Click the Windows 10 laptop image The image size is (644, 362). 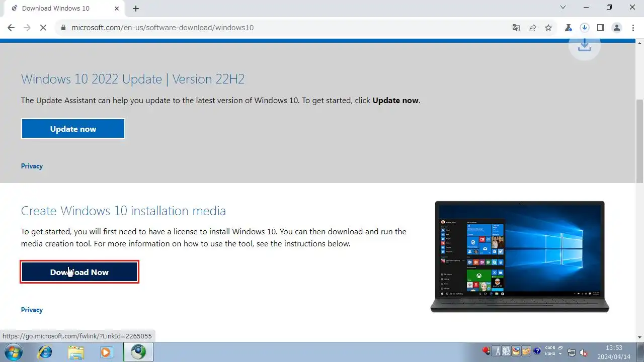click(x=520, y=256)
